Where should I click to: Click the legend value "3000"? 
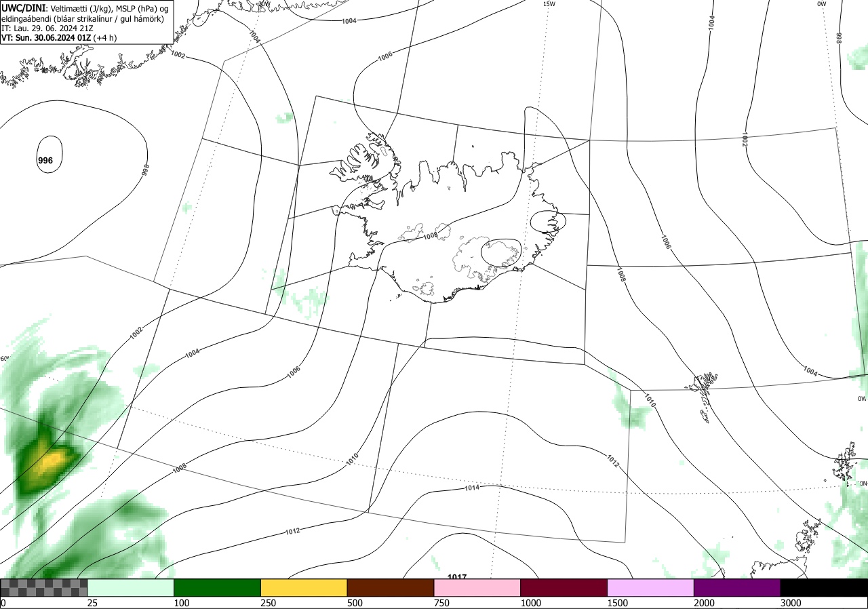coord(791,603)
